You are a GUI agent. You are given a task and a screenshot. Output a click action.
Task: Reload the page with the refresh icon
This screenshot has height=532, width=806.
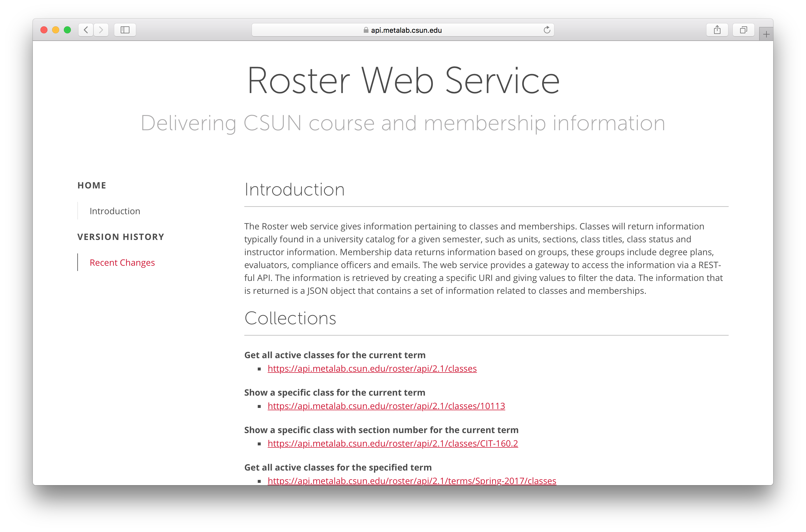547,30
